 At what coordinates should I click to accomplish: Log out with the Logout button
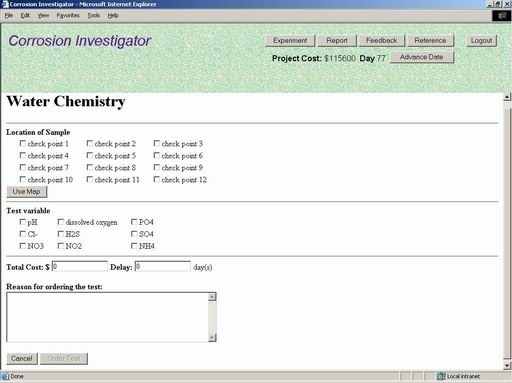(481, 41)
